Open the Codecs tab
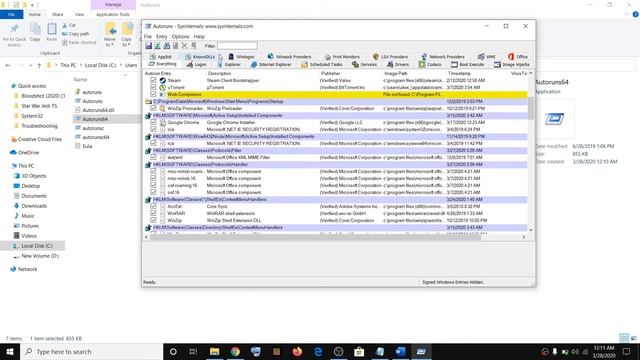 click(x=430, y=64)
